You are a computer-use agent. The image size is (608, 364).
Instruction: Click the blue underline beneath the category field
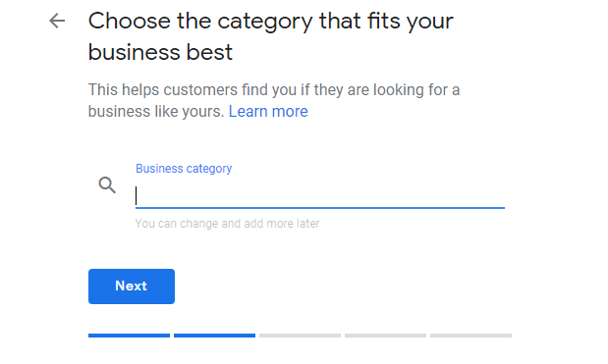pyautogui.click(x=320, y=208)
